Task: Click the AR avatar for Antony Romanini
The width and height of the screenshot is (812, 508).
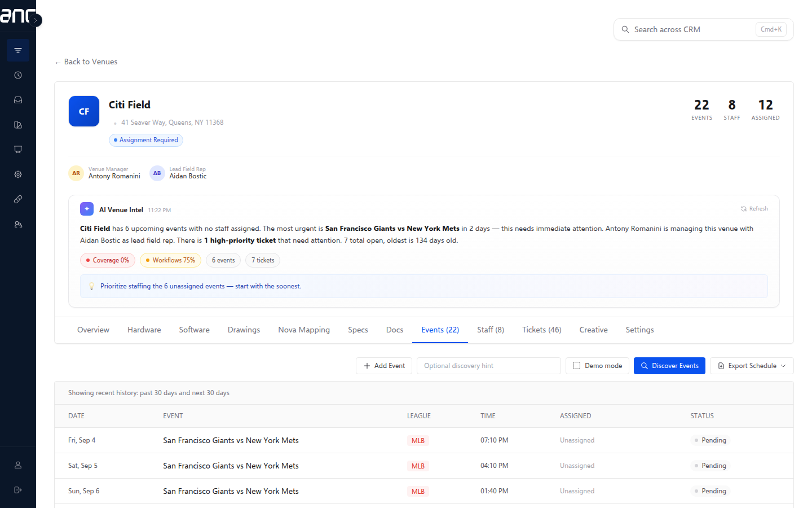Action: [x=76, y=173]
